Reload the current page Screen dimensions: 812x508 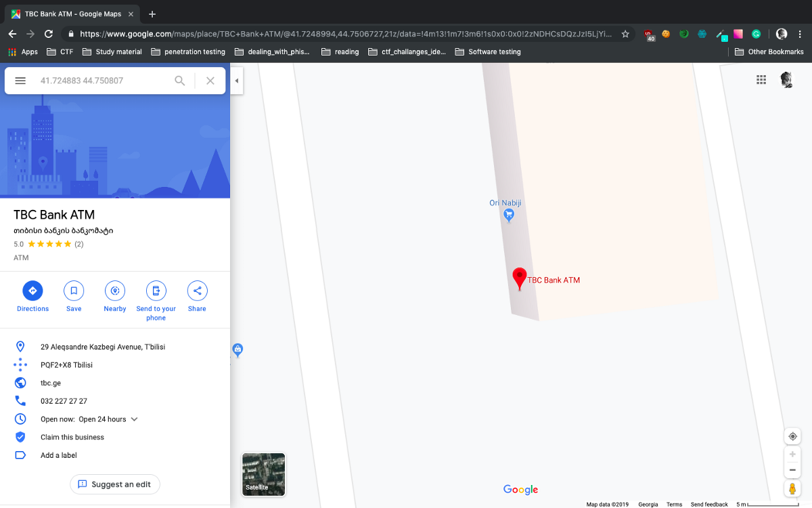pos(49,34)
